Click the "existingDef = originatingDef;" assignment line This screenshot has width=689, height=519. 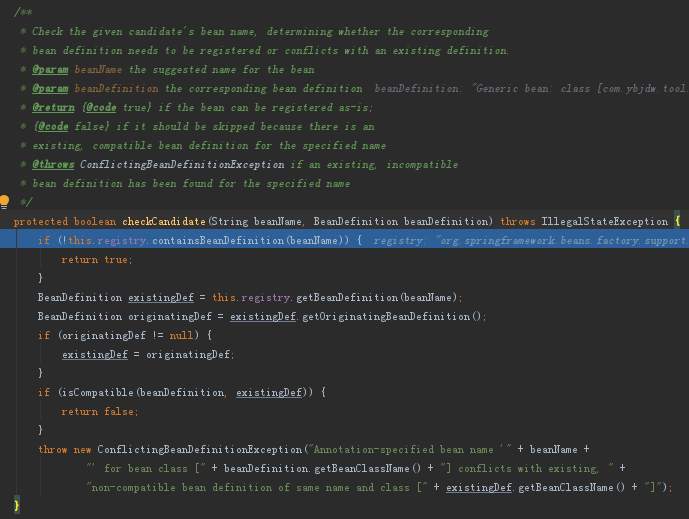(148, 355)
